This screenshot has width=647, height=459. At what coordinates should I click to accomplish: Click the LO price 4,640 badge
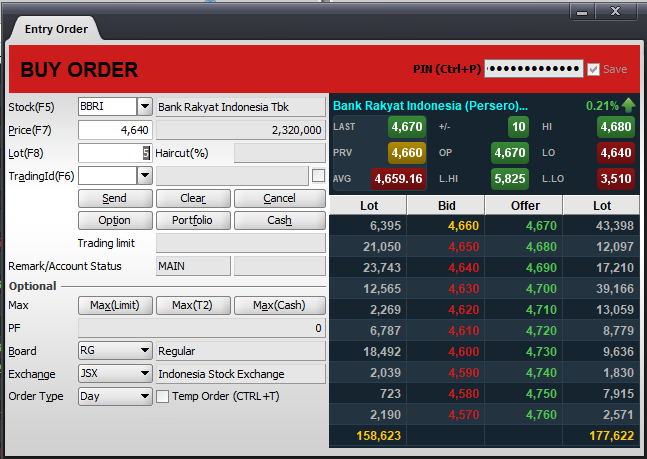coord(616,153)
